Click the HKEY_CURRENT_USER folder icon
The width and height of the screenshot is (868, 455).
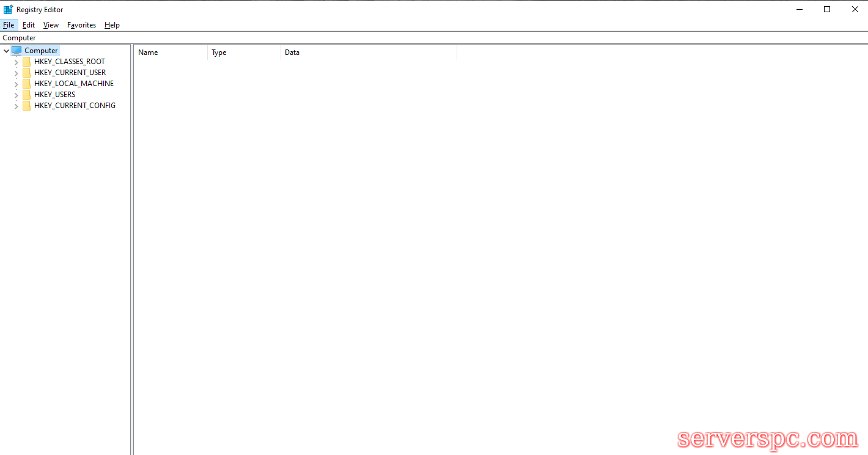pyautogui.click(x=26, y=73)
